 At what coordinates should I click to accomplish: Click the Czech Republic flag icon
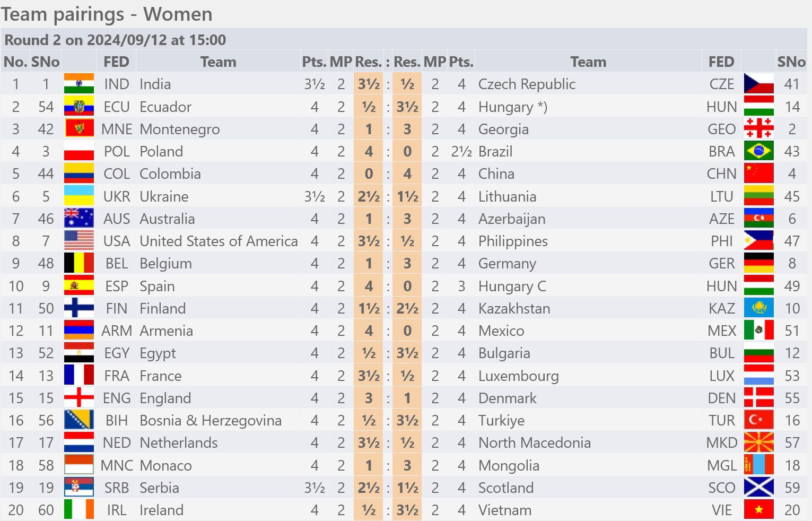pyautogui.click(x=758, y=84)
